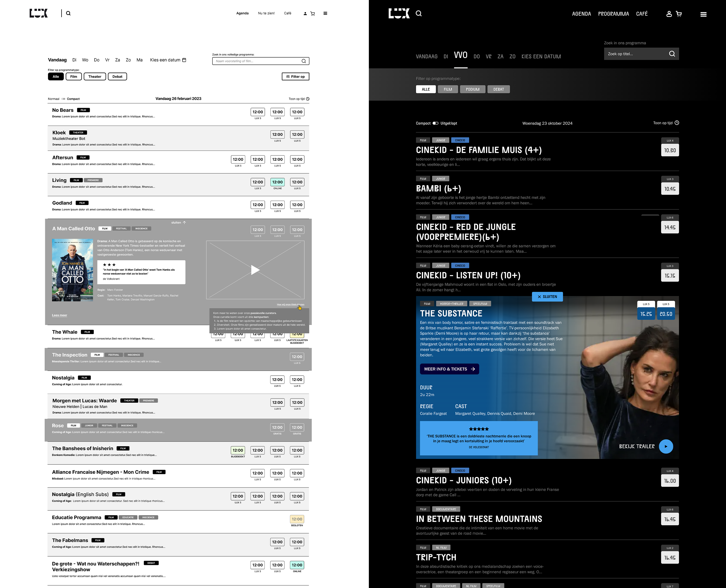The image size is (726, 588).
Task: Click the LUX logo in the dark design
Action: [x=399, y=13]
